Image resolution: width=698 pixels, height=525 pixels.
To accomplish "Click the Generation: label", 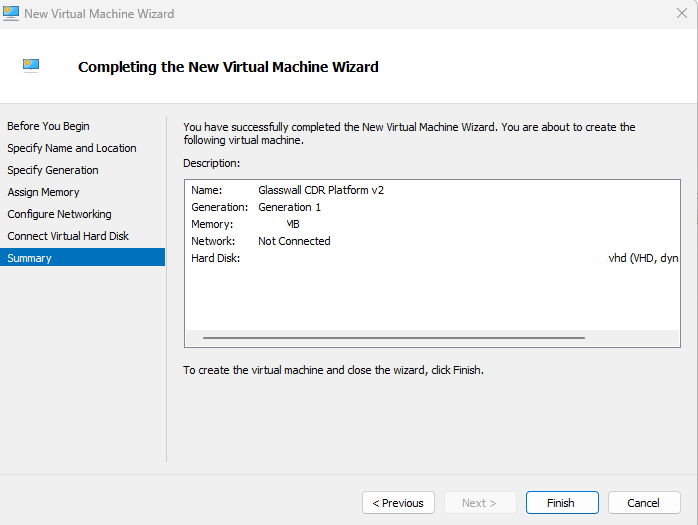I will coord(219,207).
